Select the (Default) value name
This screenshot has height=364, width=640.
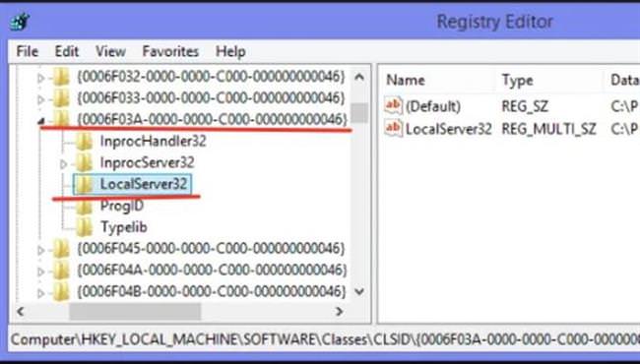click(432, 107)
